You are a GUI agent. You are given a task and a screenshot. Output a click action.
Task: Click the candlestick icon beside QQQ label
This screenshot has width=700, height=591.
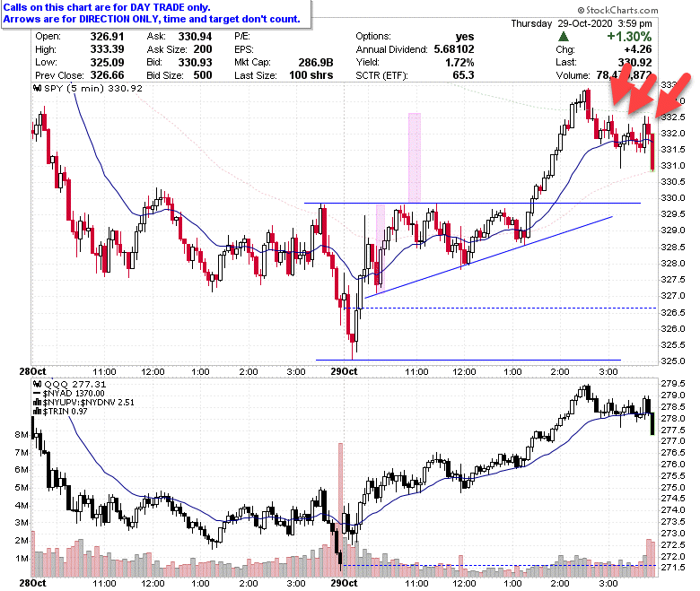point(38,385)
